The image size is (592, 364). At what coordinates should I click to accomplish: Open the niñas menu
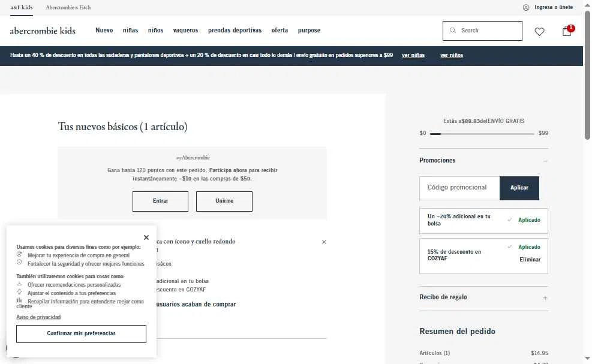pos(130,30)
